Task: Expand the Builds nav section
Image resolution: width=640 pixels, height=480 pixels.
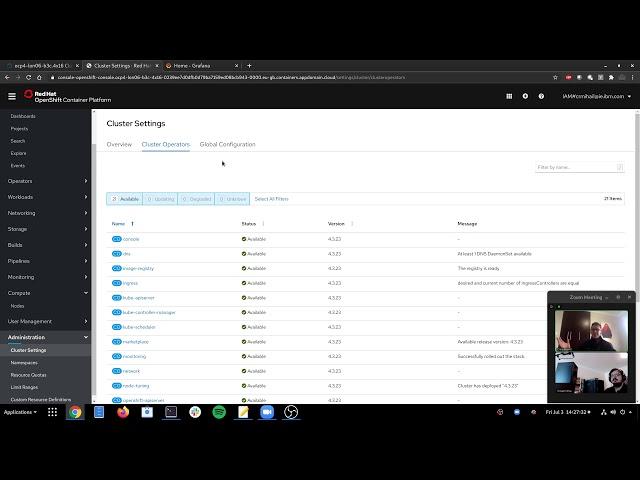Action: [x=46, y=245]
